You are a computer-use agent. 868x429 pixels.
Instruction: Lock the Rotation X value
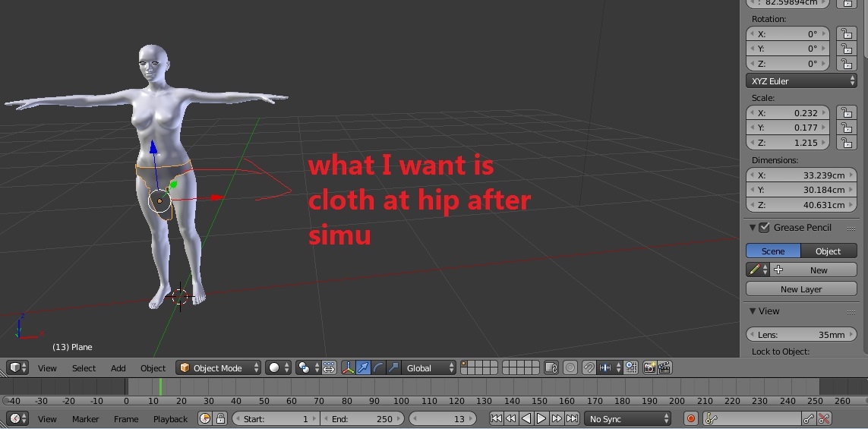click(x=847, y=33)
